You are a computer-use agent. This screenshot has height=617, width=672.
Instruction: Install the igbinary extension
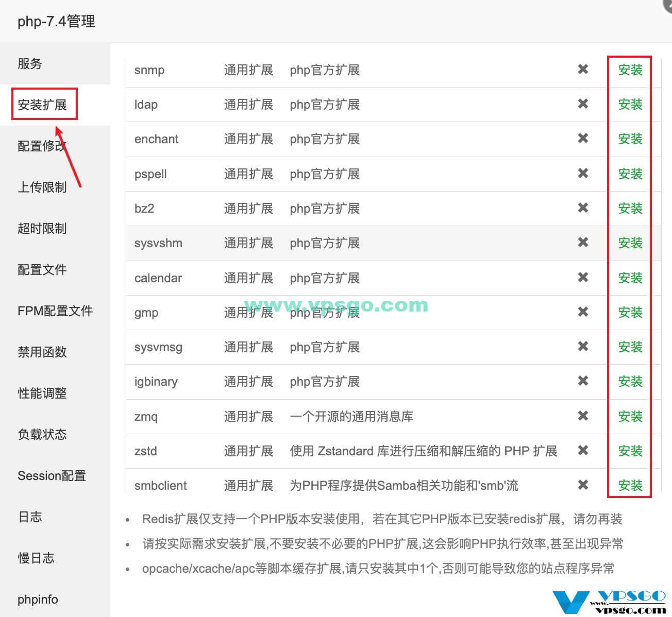(630, 382)
